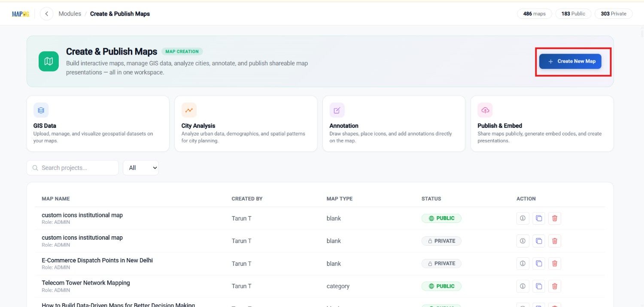The image size is (644, 307).
Task: Open the All filter dropdown
Action: (141, 168)
